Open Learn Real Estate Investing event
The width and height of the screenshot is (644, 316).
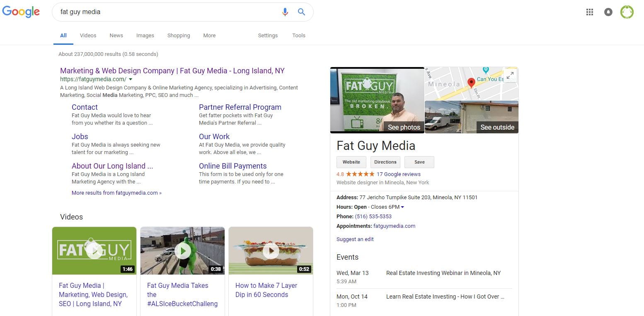(445, 297)
